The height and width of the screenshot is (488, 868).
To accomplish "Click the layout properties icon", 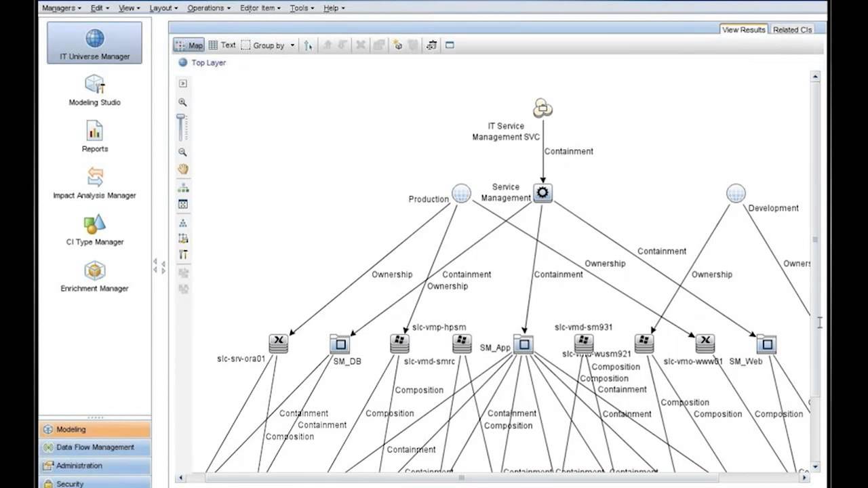I will pos(182,239).
